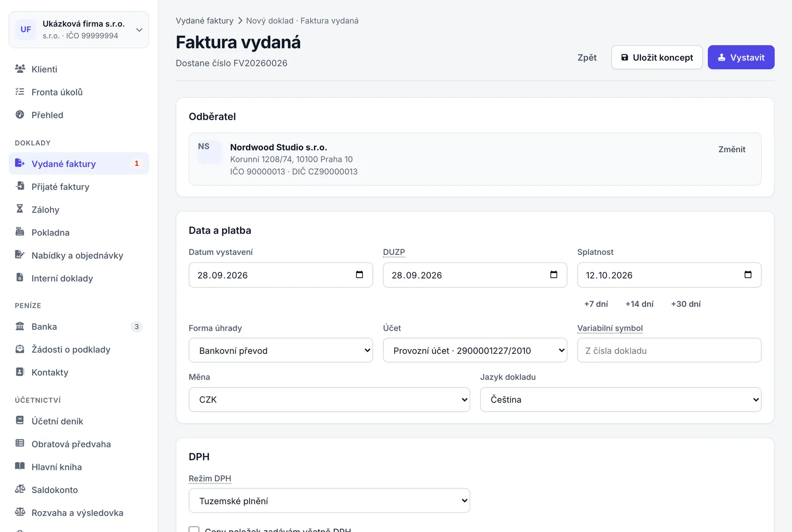Click the Fronta úkolů list icon
This screenshot has height=532, width=792.
[x=20, y=92]
